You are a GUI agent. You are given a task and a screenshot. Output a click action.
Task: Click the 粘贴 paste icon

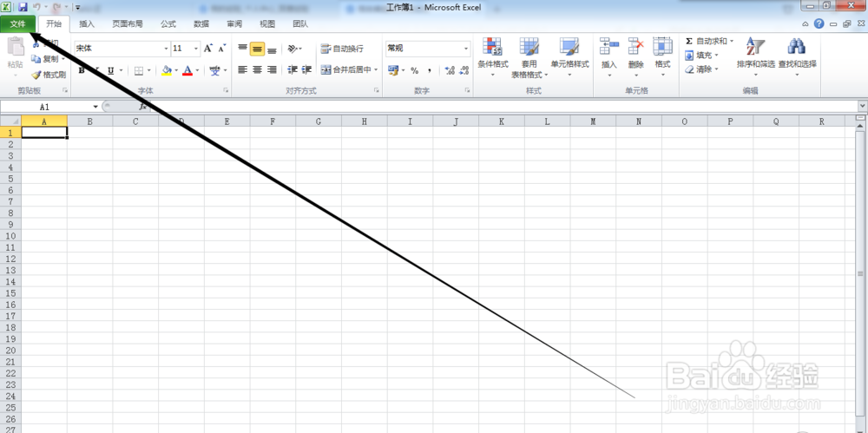coord(16,49)
